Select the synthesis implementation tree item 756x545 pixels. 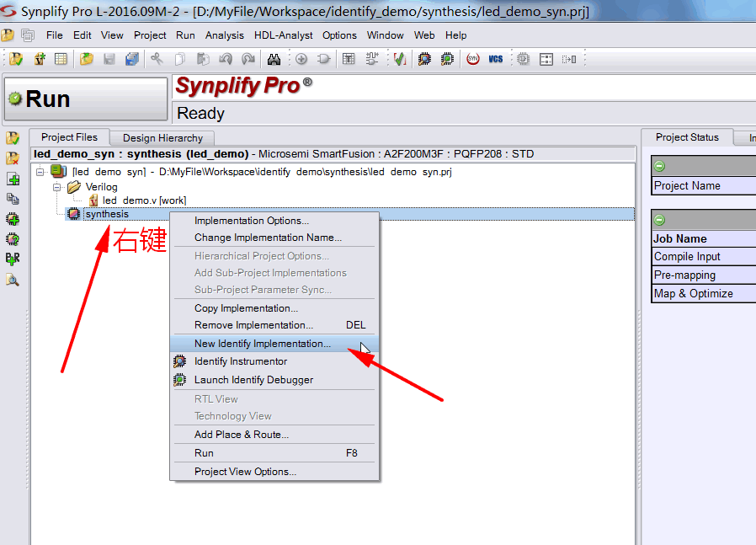[107, 214]
